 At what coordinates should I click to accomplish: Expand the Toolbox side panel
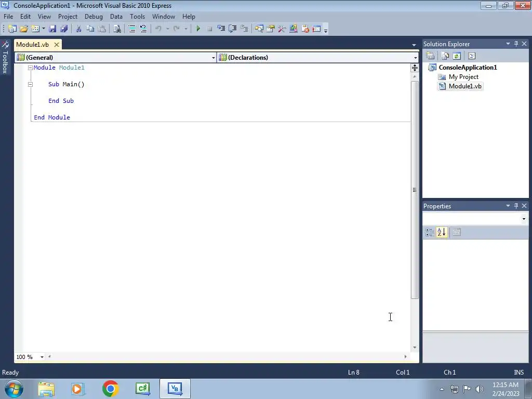5,57
